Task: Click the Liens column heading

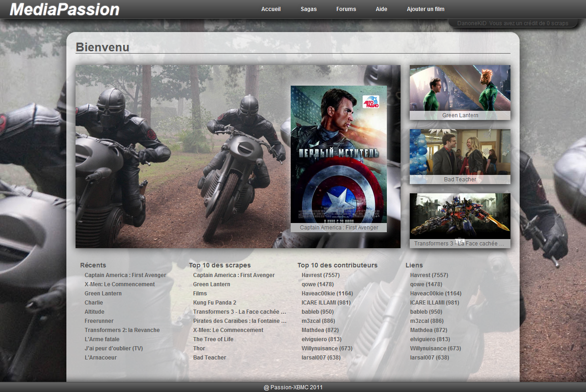Action: click(x=414, y=265)
